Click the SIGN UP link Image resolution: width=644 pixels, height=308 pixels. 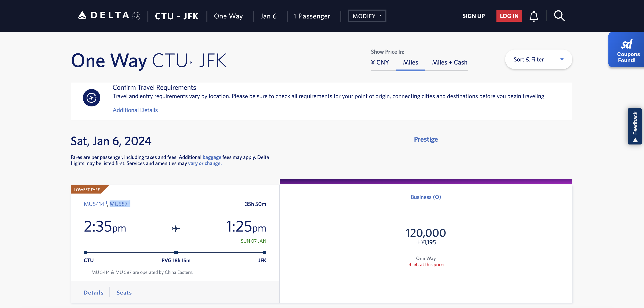(473, 16)
